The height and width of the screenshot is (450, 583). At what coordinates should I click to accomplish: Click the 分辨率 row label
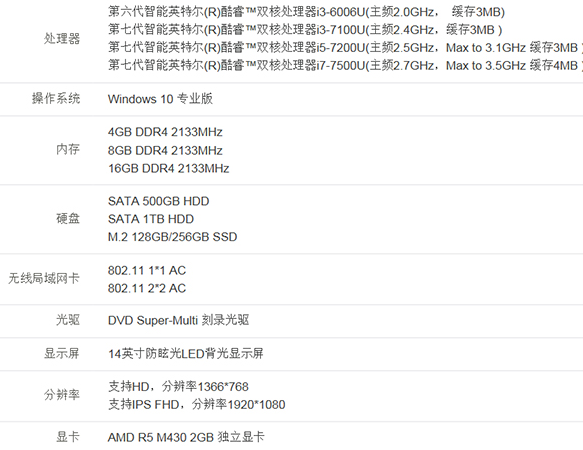pos(62,395)
